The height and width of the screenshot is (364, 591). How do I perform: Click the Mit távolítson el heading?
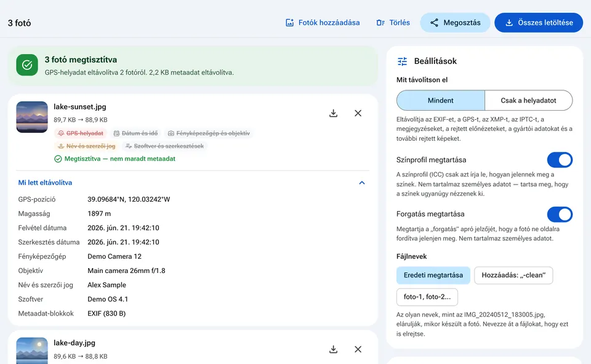coord(422,80)
